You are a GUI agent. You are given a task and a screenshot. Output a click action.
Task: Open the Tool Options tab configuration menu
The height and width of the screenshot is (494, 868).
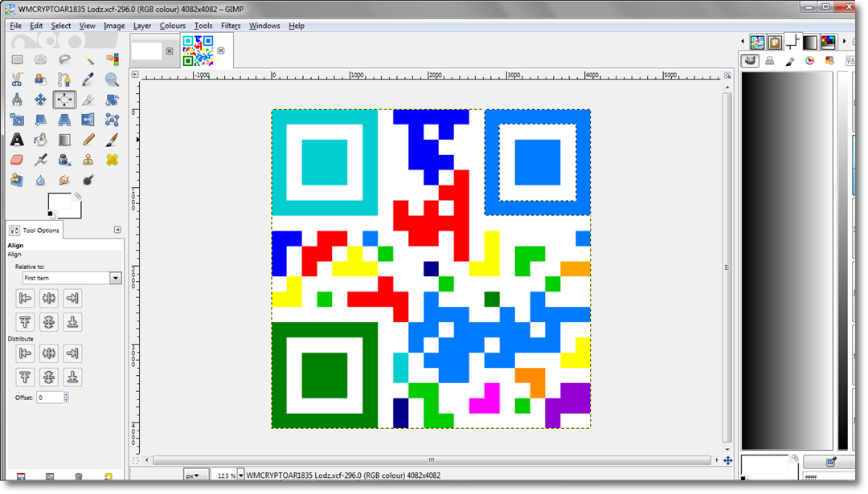117,230
